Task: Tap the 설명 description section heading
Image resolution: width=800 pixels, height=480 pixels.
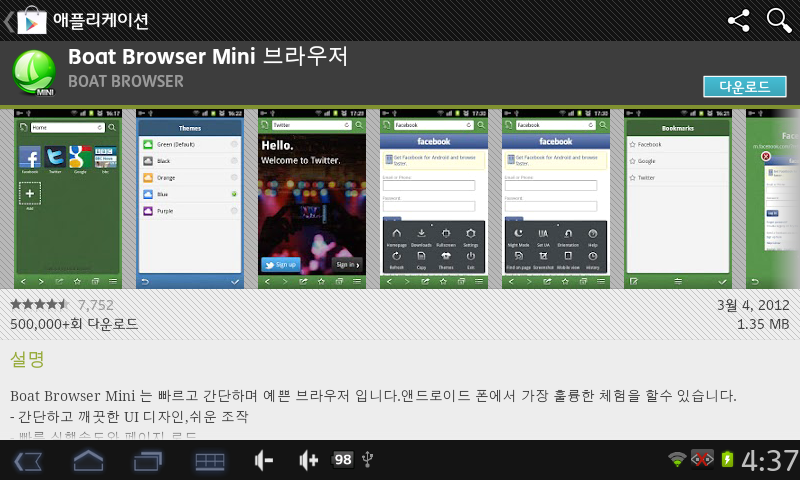Action: (27, 359)
